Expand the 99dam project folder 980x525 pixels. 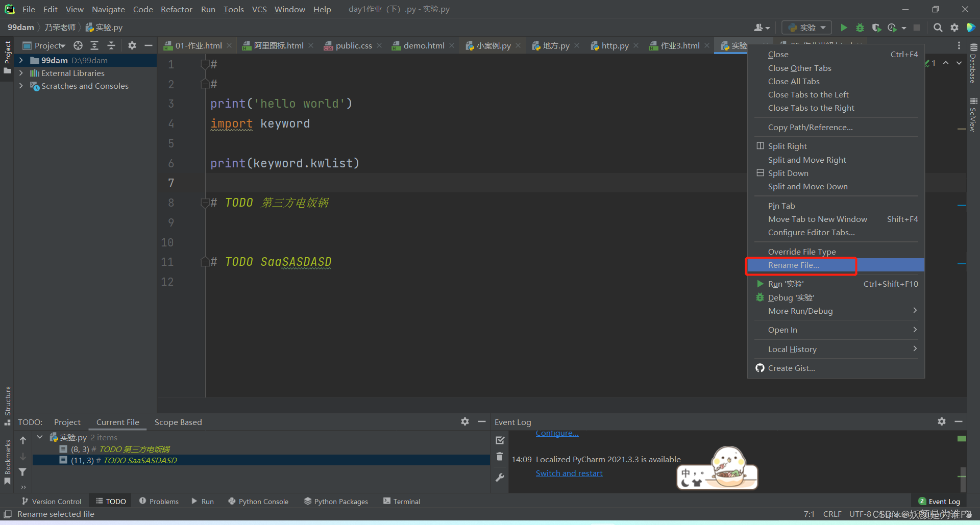pyautogui.click(x=21, y=60)
